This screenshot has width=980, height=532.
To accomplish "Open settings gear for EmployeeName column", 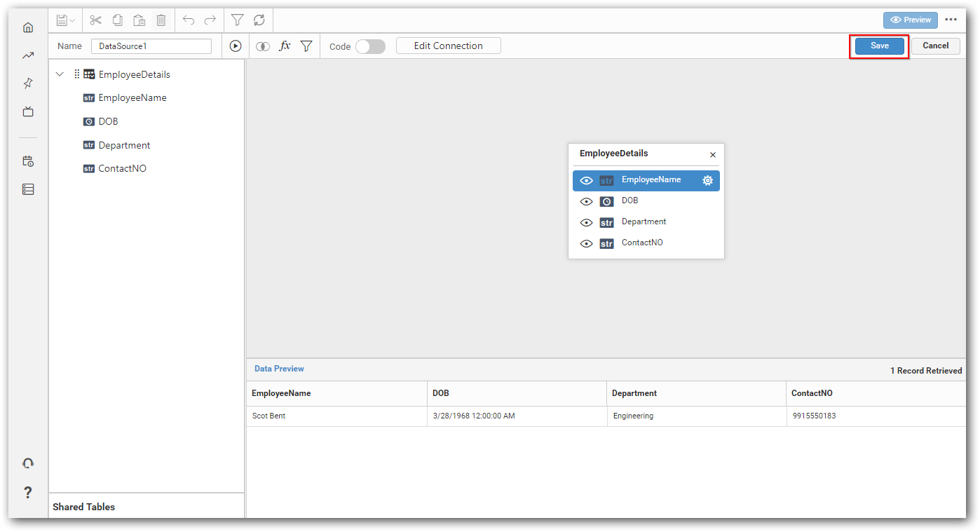I will pos(707,180).
